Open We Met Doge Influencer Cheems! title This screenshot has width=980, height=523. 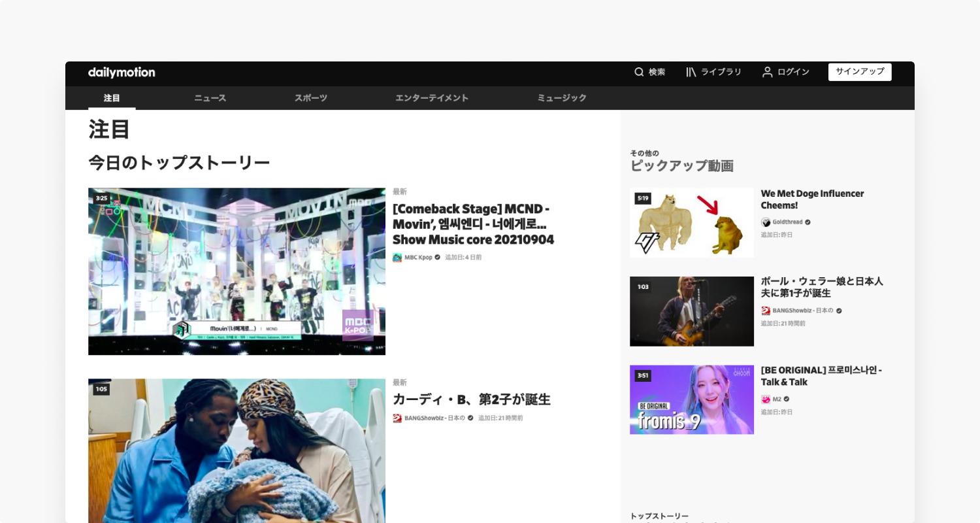pyautogui.click(x=812, y=199)
